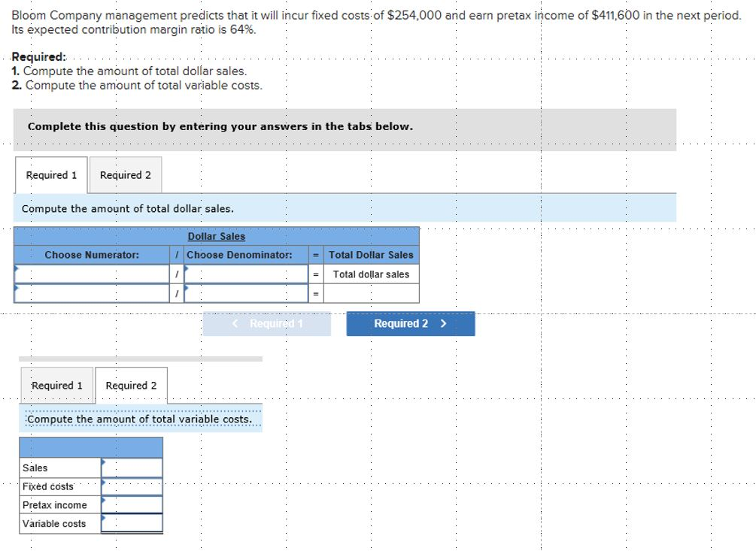Open second row numerator dropdown cell
The width and height of the screenshot is (756, 551).
click(92, 293)
